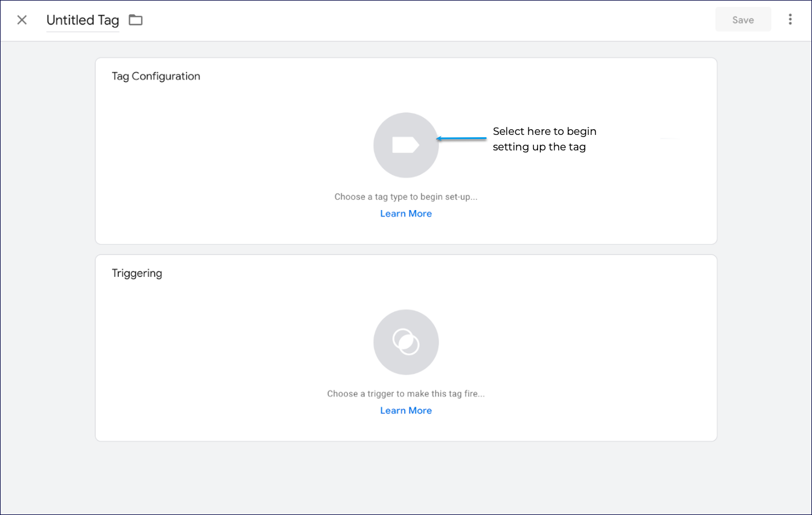Click the overlapping circles trigger symbol
The width and height of the screenshot is (812, 515).
click(406, 342)
